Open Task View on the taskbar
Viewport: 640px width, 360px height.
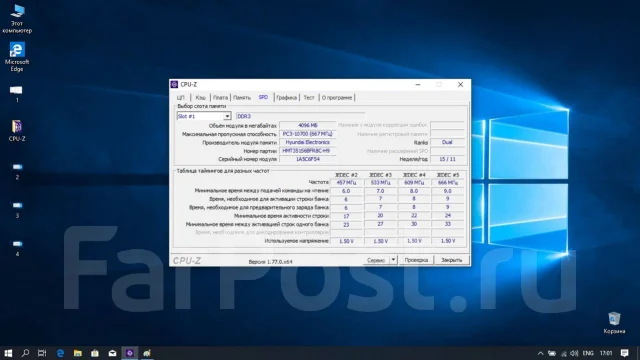pyautogui.click(x=42, y=353)
